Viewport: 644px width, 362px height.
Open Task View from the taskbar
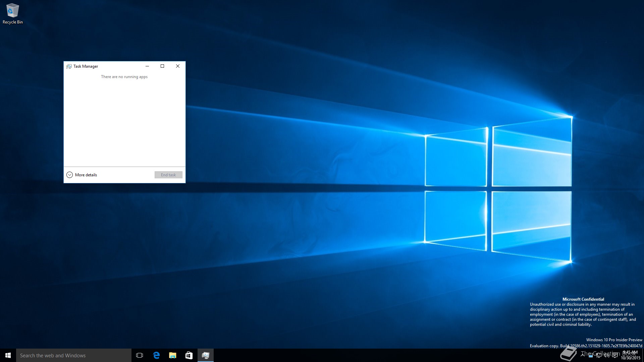140,355
